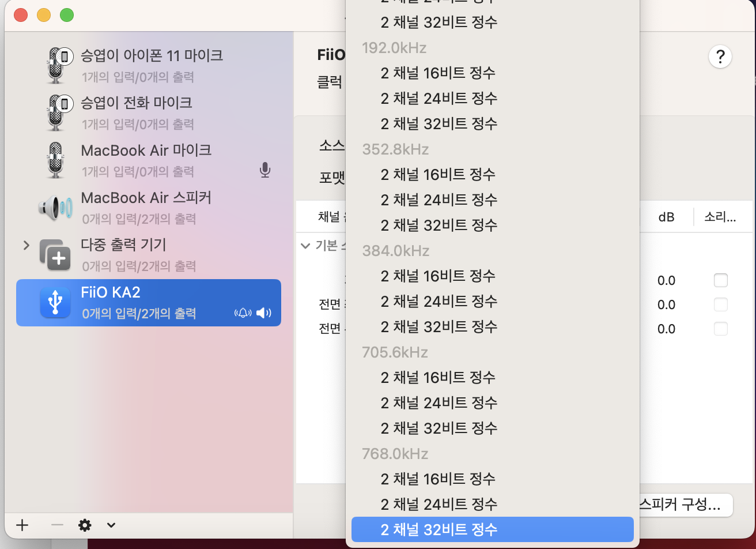Image resolution: width=756 pixels, height=549 pixels.
Task: Select 승엽이 아이폰 11 마이크 device name
Action: pos(152,55)
